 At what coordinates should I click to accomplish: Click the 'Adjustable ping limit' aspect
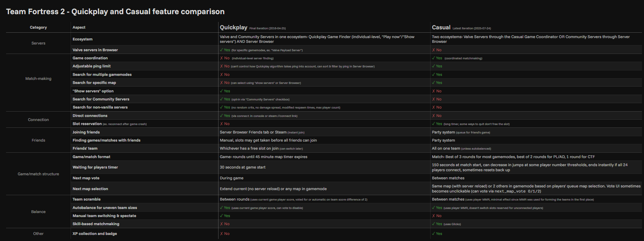pyautogui.click(x=92, y=66)
